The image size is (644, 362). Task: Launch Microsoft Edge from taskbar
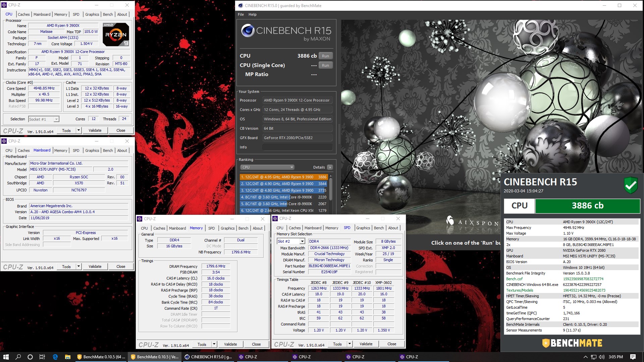pos(55,357)
